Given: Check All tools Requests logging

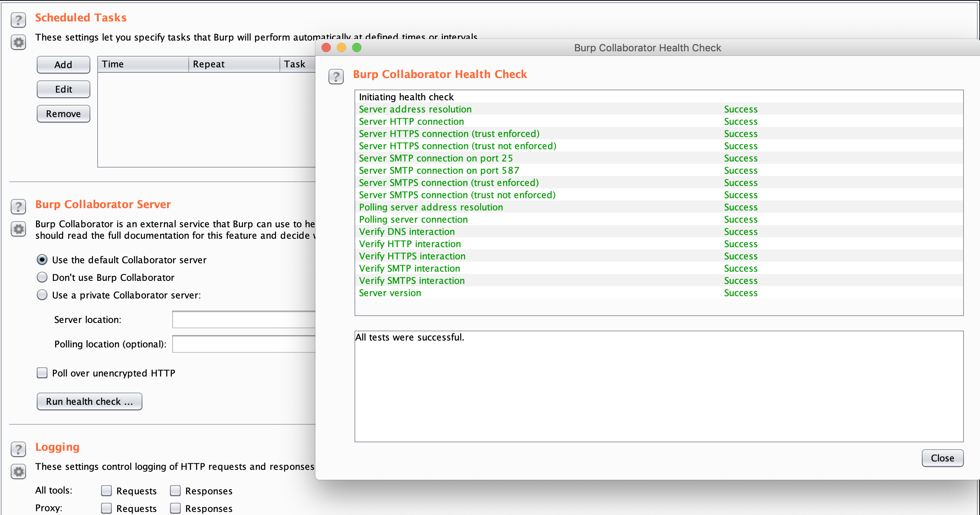Looking at the screenshot, I should [106, 491].
